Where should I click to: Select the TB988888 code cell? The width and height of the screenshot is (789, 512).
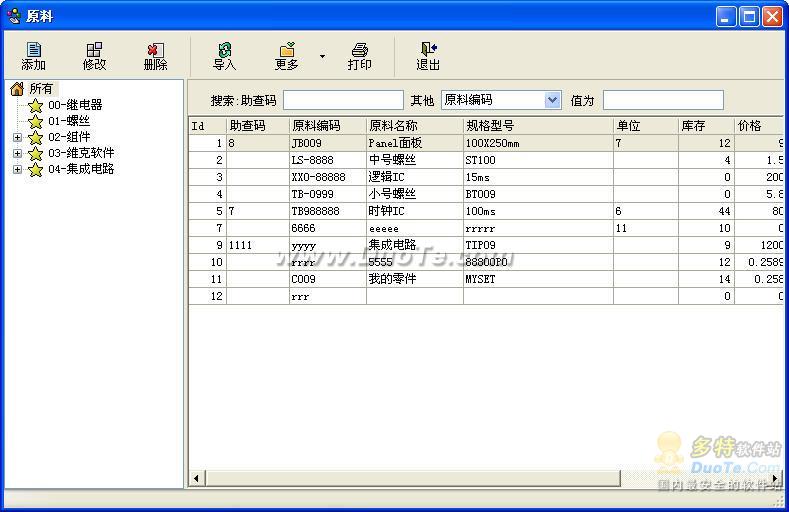click(x=328, y=211)
